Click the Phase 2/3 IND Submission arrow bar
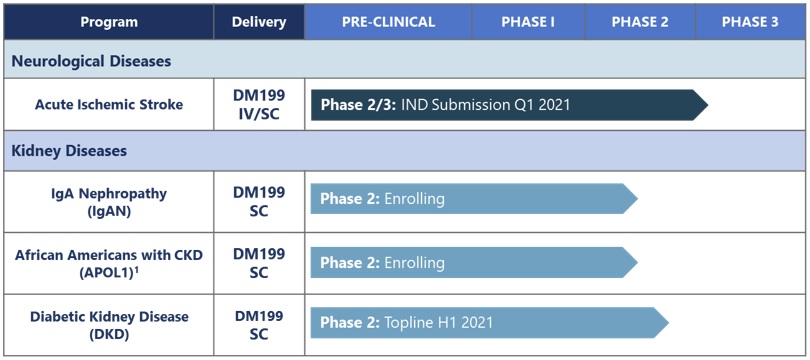This screenshot has width=810, height=360. [x=509, y=105]
